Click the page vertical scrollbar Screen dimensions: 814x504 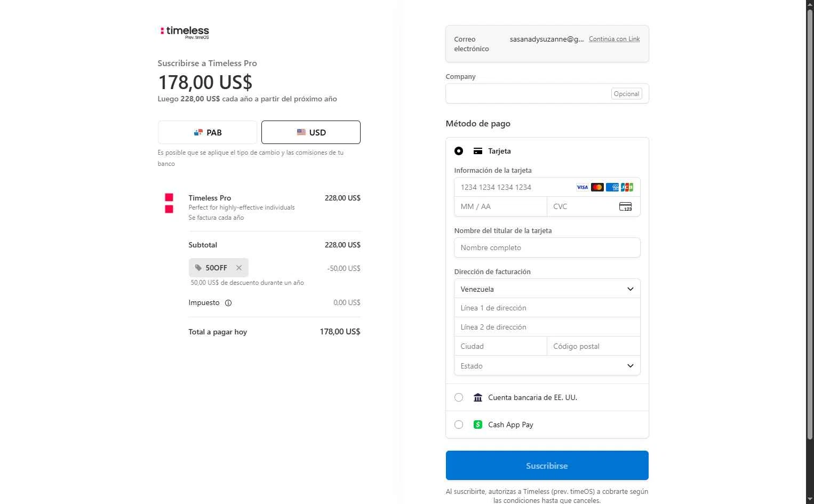tap(810, 224)
